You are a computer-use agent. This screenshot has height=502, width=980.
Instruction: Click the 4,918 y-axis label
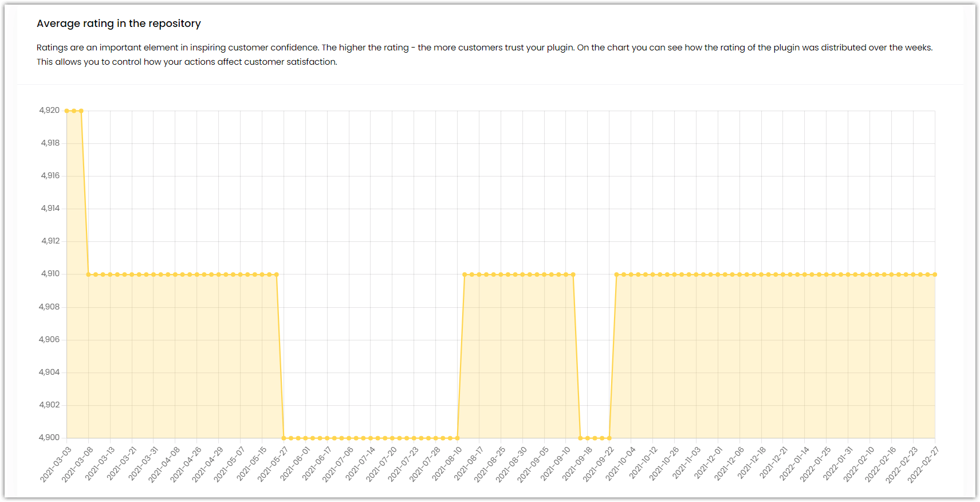[50, 143]
